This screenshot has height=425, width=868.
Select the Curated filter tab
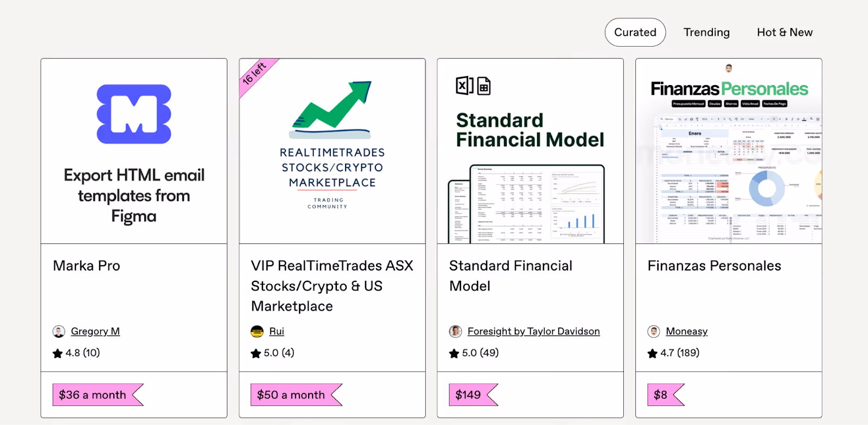click(635, 33)
